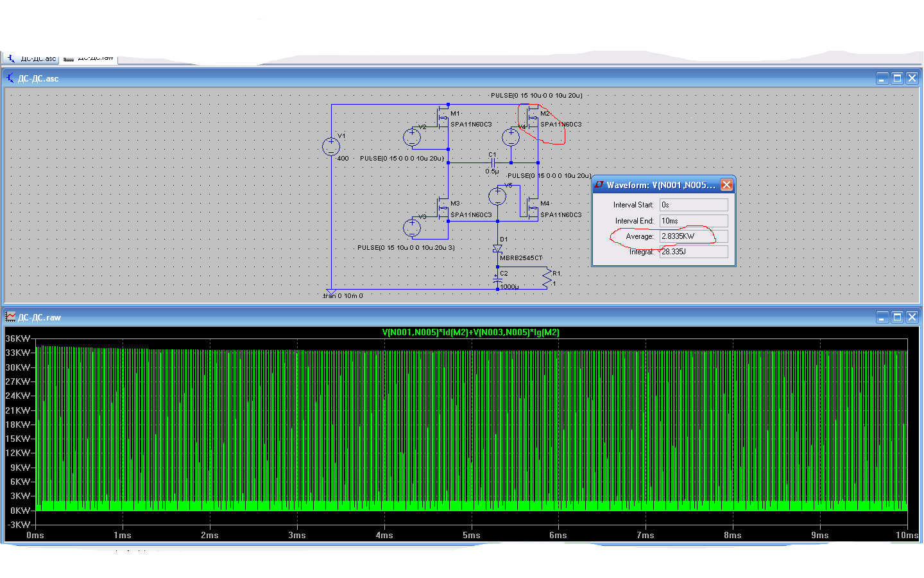Screen dimensions: 924x578
Task: Select the M4 MOSFET symbol
Action: point(533,208)
